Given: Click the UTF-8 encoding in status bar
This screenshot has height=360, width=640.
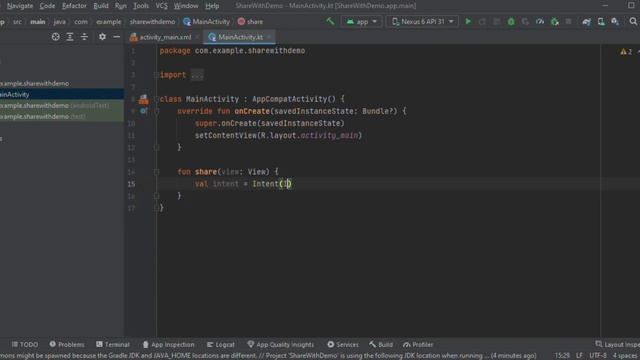Looking at the screenshot, I should pyautogui.click(x=598, y=356).
